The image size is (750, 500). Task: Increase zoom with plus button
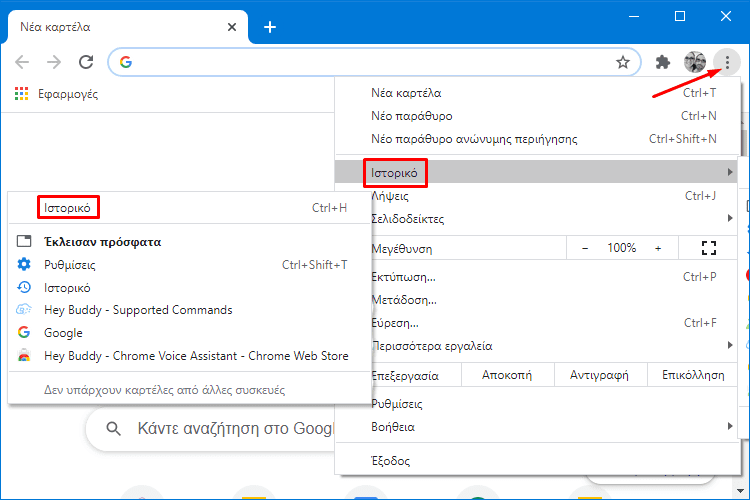point(658,248)
